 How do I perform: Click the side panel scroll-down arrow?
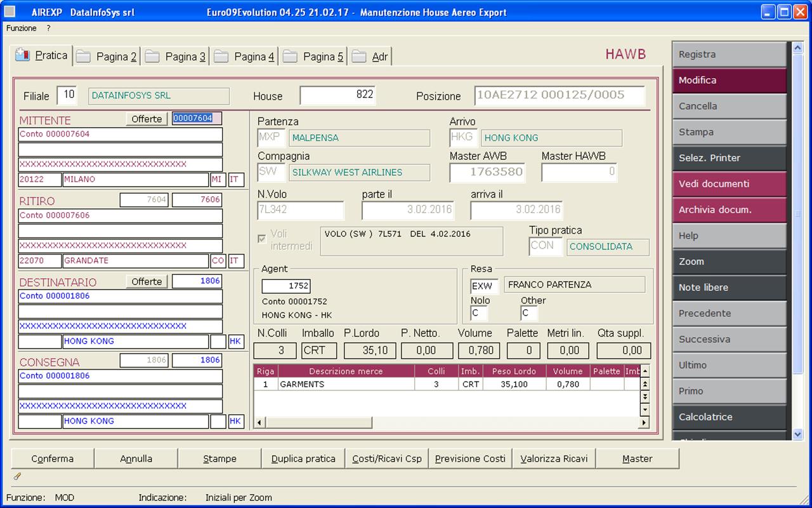point(798,434)
